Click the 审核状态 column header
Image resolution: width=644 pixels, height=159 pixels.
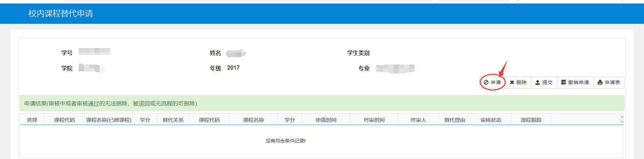click(491, 120)
